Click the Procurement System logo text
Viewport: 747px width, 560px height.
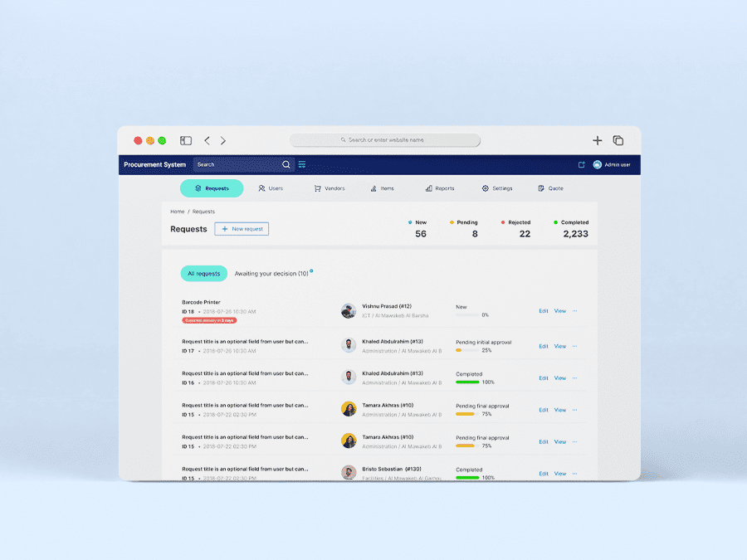coord(155,165)
